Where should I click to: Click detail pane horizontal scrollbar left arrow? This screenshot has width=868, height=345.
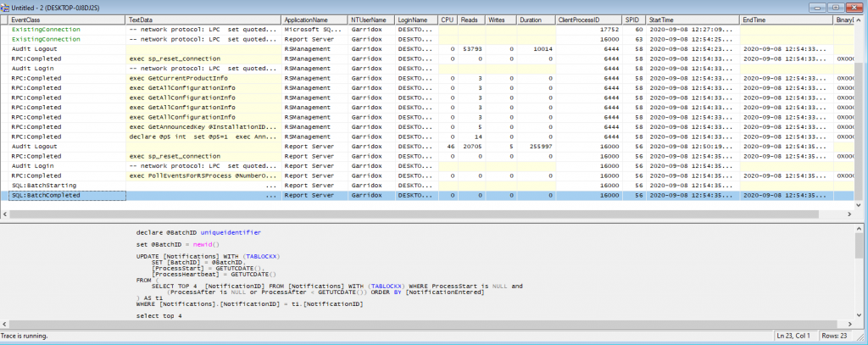pos(4,325)
